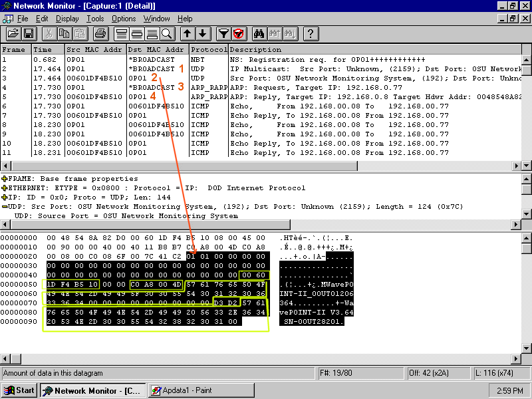
Task: Click the Protocol column header
Action: pyautogui.click(x=209, y=49)
